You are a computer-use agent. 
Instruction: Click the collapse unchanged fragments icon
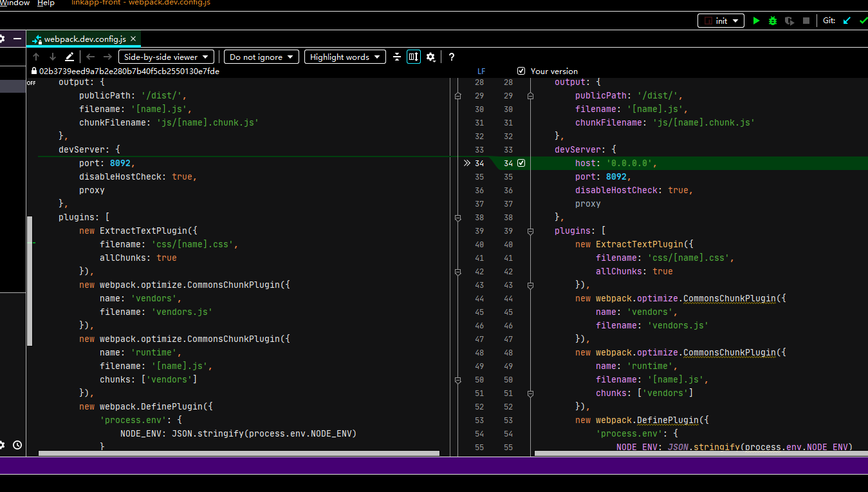tap(397, 57)
